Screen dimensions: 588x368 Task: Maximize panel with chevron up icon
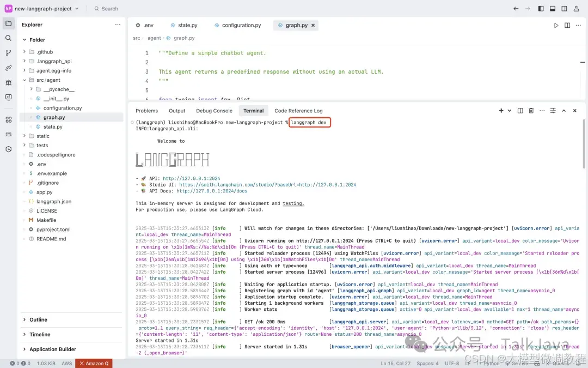[x=563, y=110]
